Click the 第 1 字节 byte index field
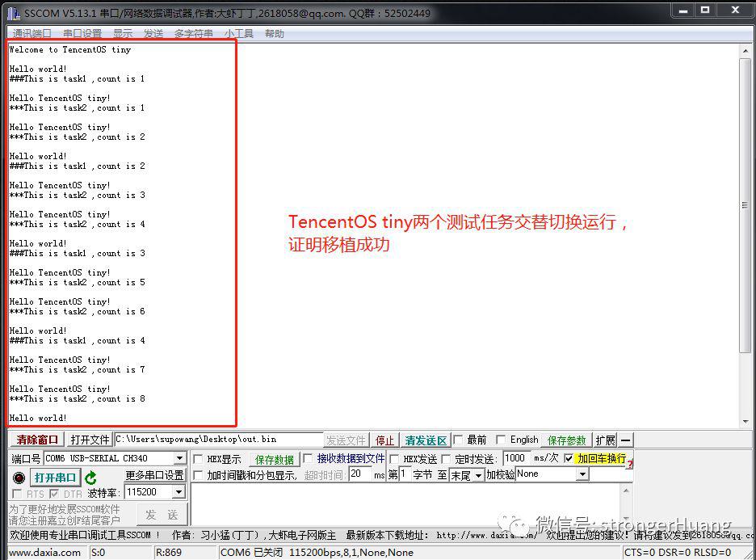The height and width of the screenshot is (560, 756). 405,474
